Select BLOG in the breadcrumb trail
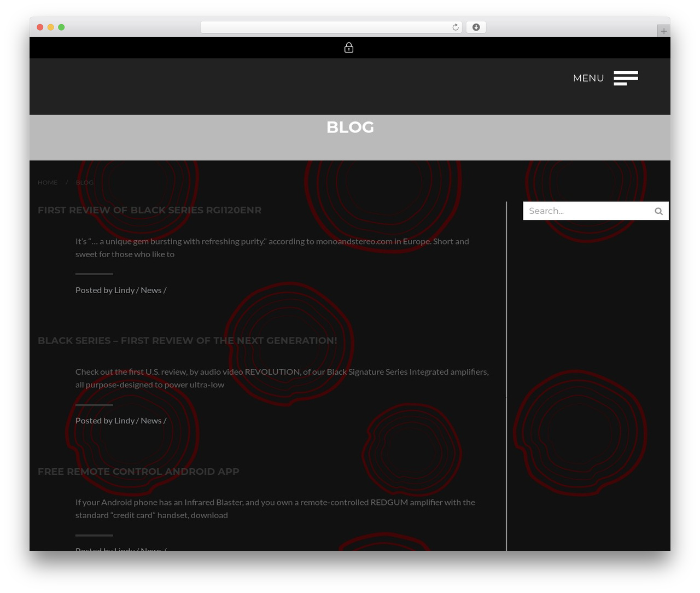 pos(85,183)
